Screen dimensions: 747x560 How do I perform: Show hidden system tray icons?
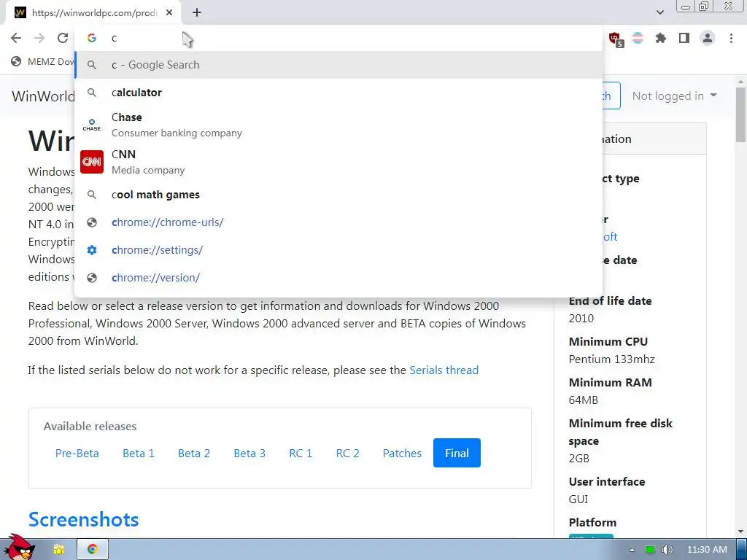(x=632, y=550)
